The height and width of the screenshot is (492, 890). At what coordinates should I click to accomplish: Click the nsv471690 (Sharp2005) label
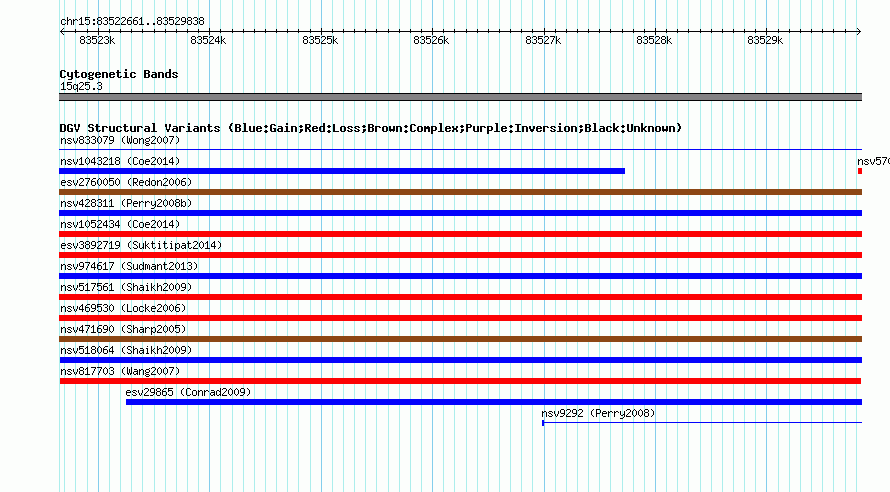click(123, 329)
